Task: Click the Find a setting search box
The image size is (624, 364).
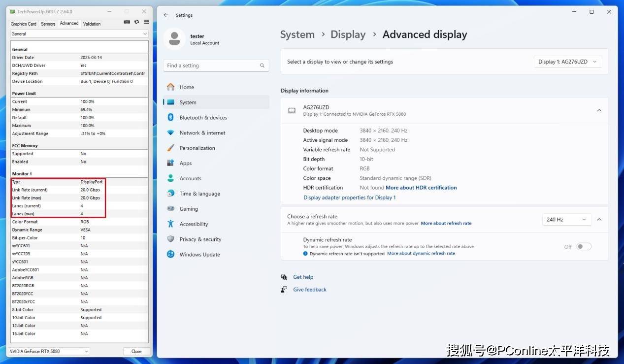Action: (216, 66)
